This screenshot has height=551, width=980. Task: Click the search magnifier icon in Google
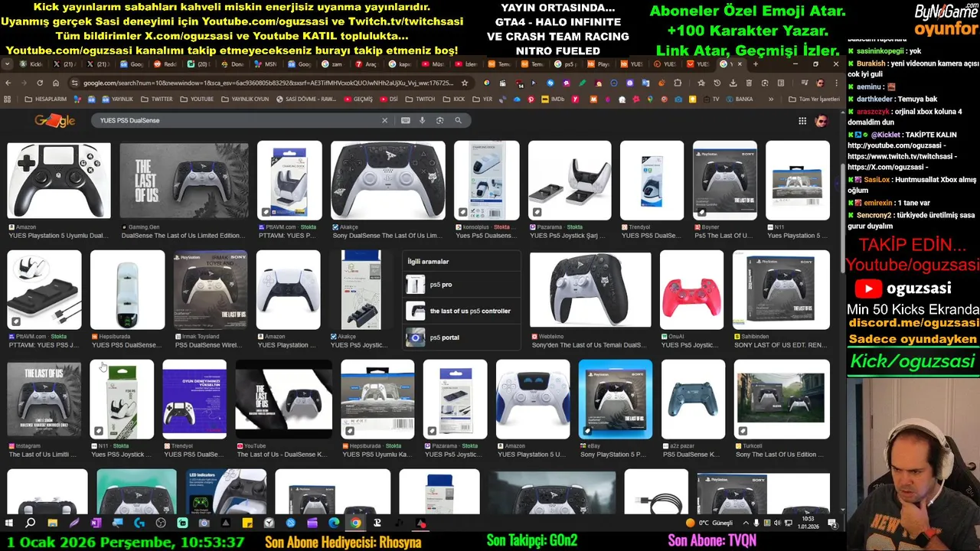coord(458,120)
